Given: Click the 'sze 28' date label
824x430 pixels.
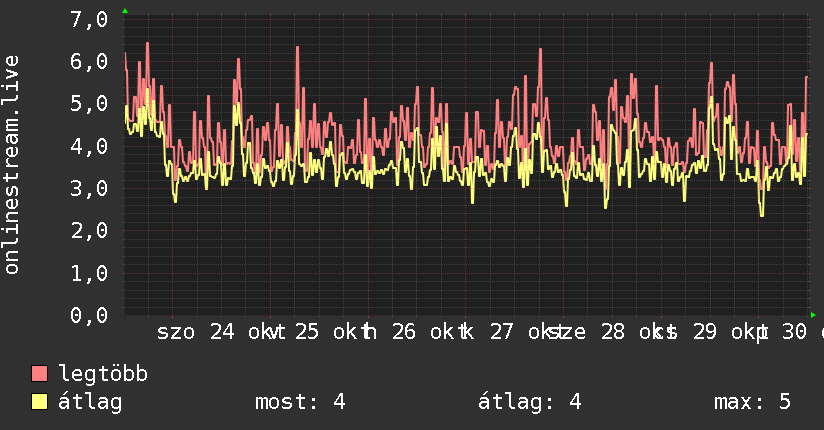Looking at the screenshot, I should [588, 332].
